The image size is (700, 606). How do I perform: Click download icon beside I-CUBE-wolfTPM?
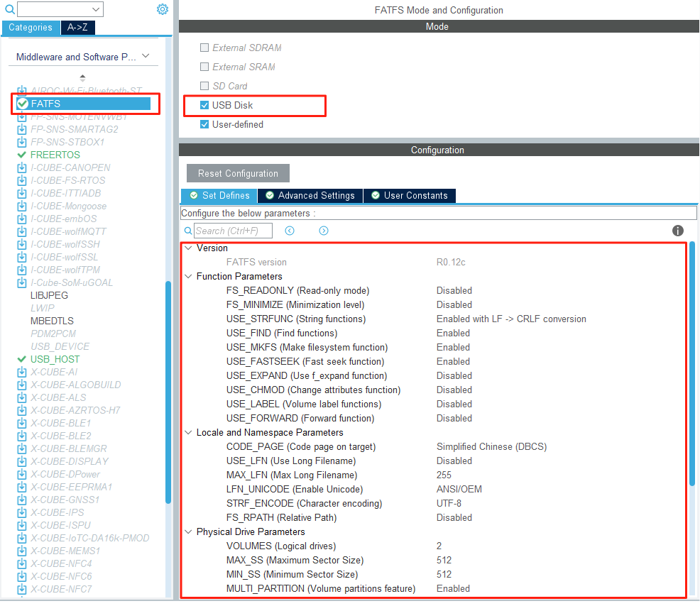tap(21, 270)
